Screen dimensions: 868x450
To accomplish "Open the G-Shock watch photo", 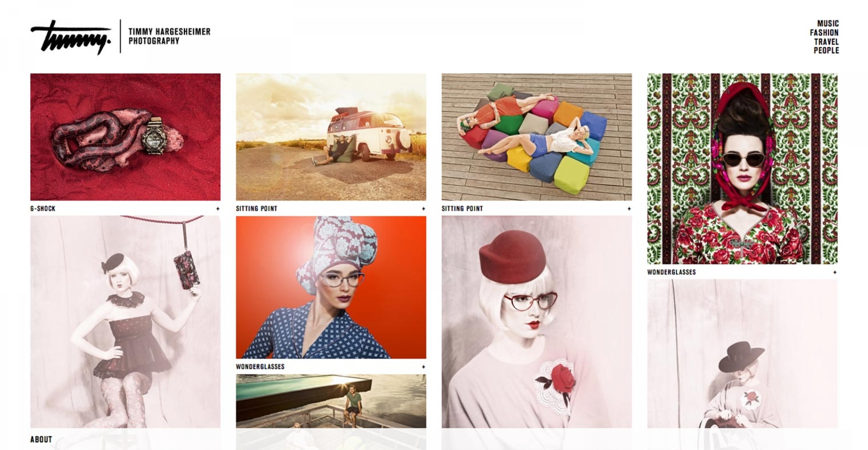I will [x=125, y=137].
